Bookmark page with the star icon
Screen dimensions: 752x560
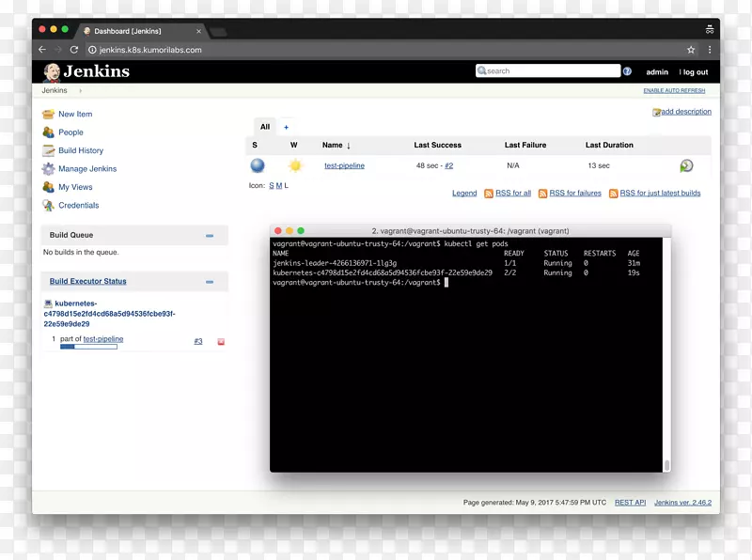click(691, 50)
